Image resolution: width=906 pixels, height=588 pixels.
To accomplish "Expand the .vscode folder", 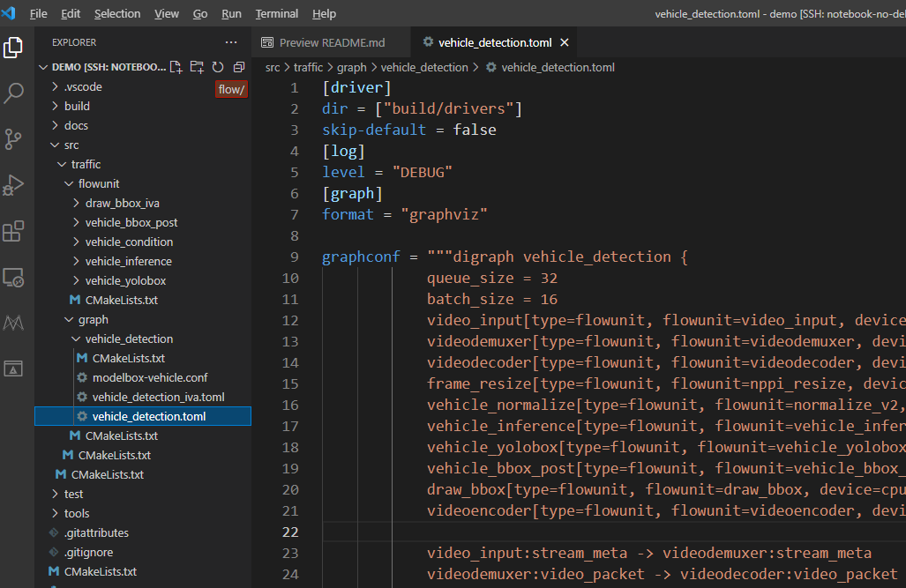I will click(x=143, y=86).
